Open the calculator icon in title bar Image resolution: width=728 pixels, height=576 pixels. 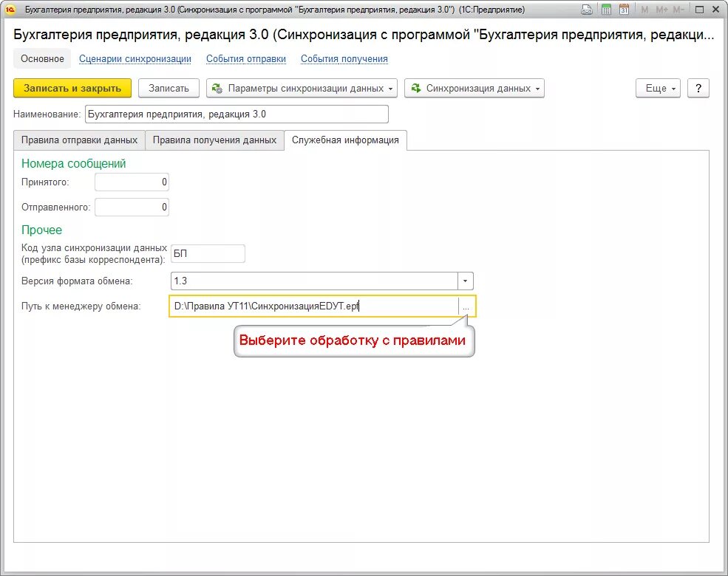point(606,10)
